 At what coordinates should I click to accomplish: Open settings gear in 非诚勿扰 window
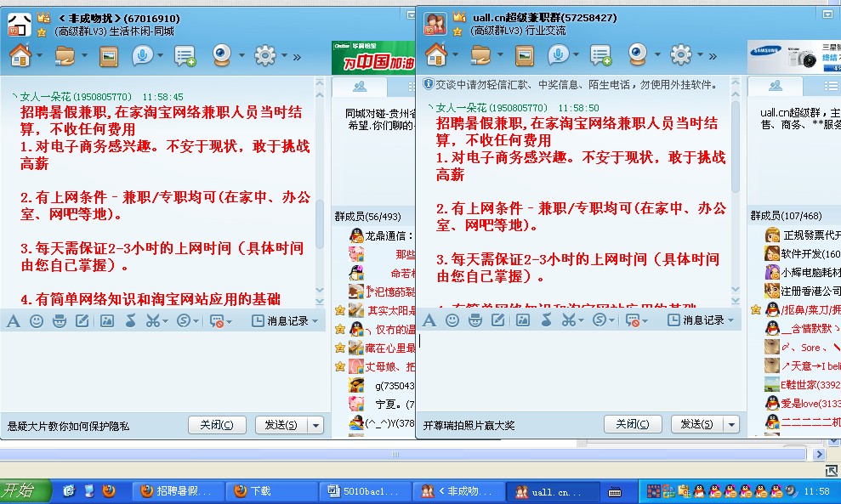pyautogui.click(x=265, y=55)
